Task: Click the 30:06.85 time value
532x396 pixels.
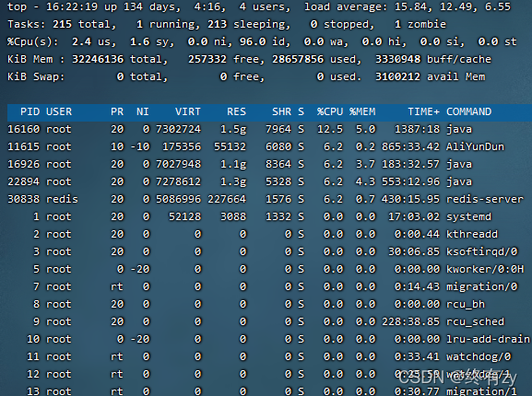Action: point(414,251)
